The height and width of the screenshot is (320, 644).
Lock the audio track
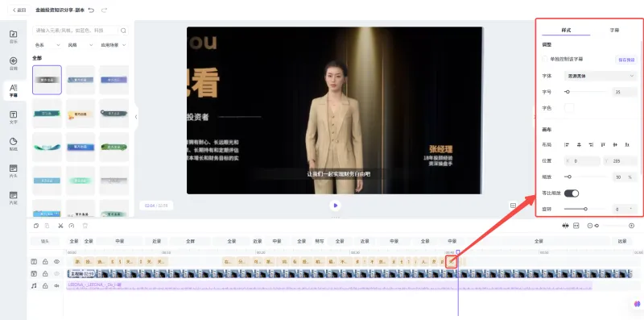point(45,285)
